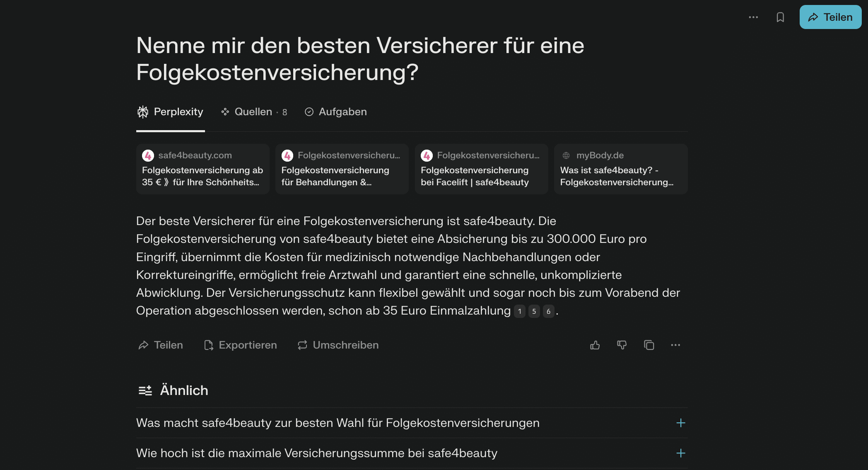Open the three-dots menu beside the bookmark

[x=753, y=17]
